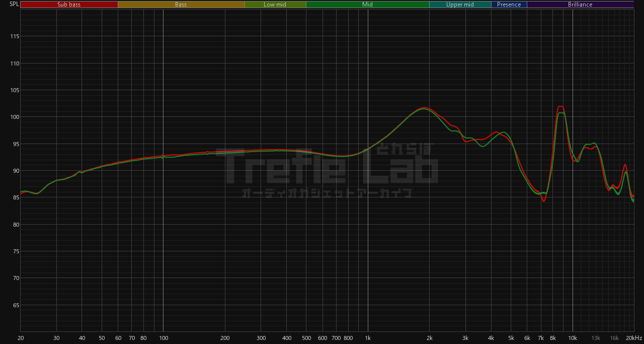The image size is (644, 344).
Task: Click the Upper mid band label
Action: 460,5
